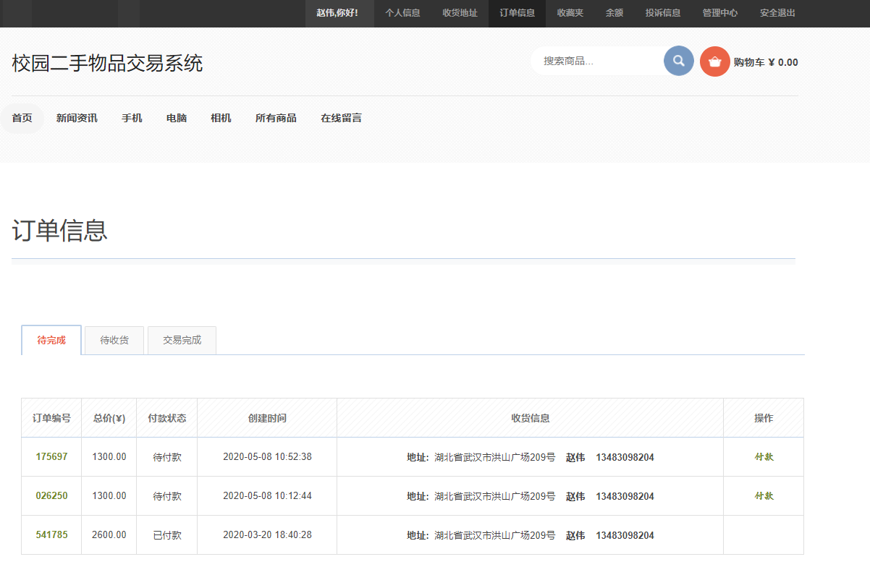The height and width of the screenshot is (588, 870).
Task: Click the address cell of order 175697
Action: tap(531, 457)
